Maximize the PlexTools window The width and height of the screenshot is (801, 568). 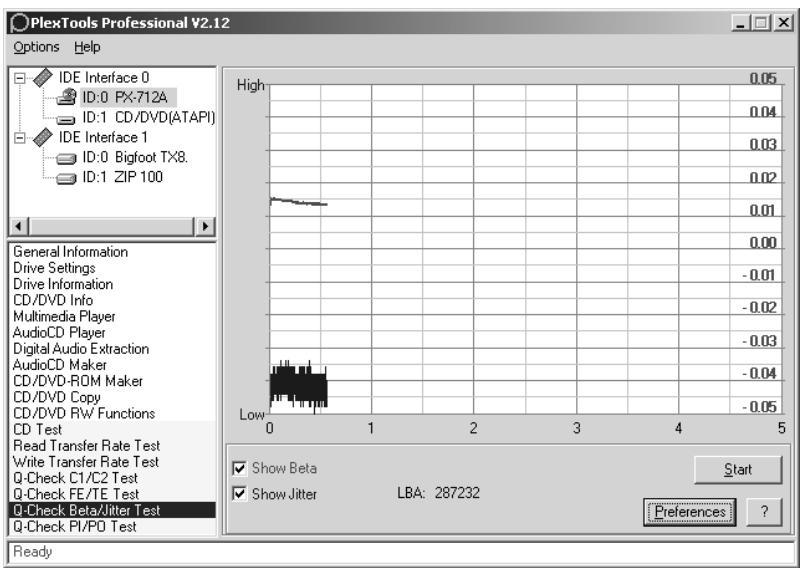tap(761, 23)
